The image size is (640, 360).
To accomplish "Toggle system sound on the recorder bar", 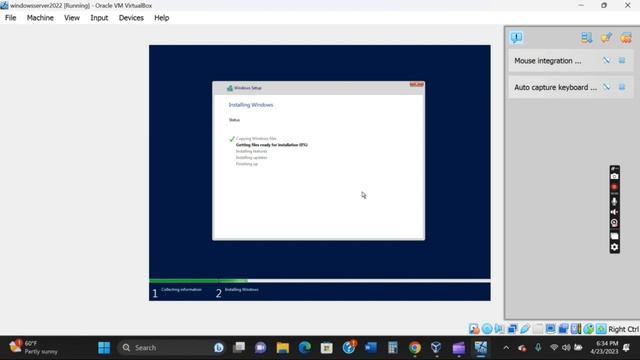I will (614, 212).
